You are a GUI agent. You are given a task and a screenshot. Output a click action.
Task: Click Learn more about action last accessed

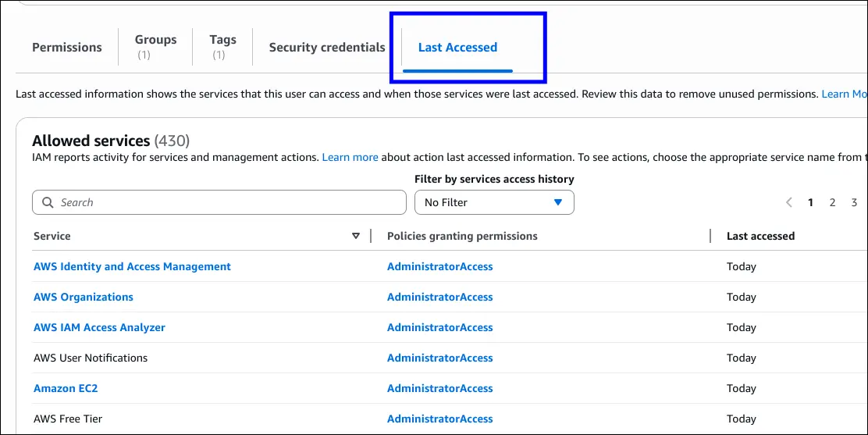point(350,157)
